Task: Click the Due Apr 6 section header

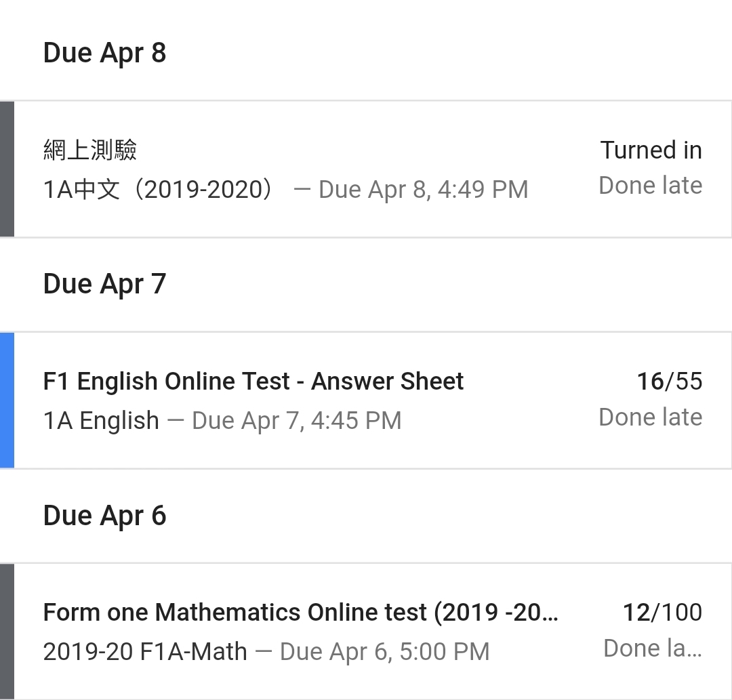Action: point(104,516)
